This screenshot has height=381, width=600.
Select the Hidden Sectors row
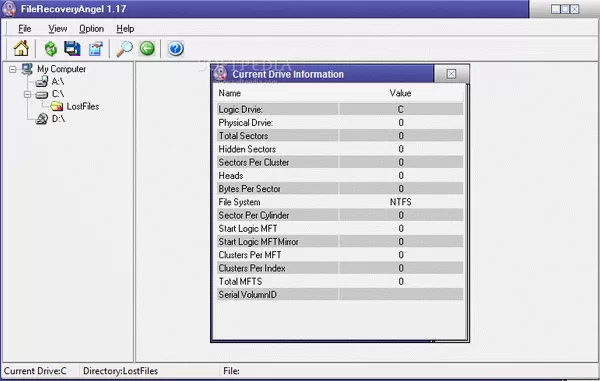coord(340,149)
